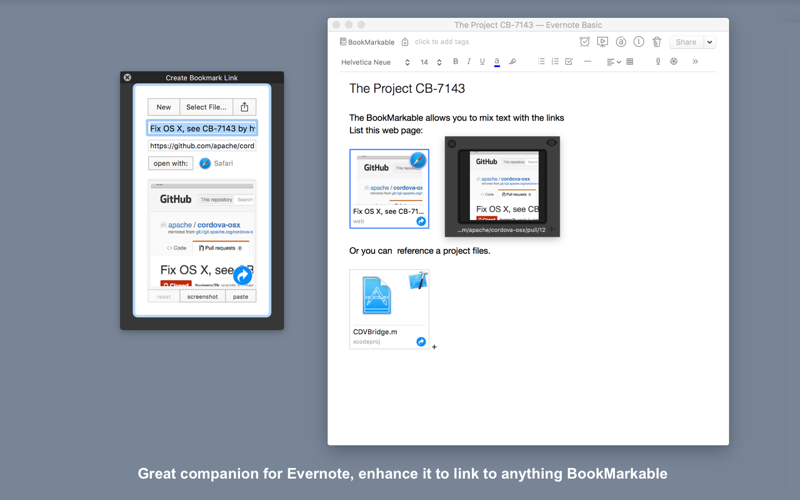Set a reminder with the alarm clock icon
This screenshot has width=800, height=500.
(x=585, y=42)
